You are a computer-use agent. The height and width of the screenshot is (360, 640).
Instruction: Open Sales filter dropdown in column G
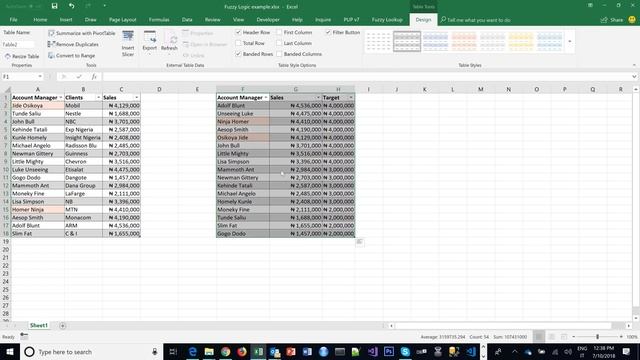(318, 98)
